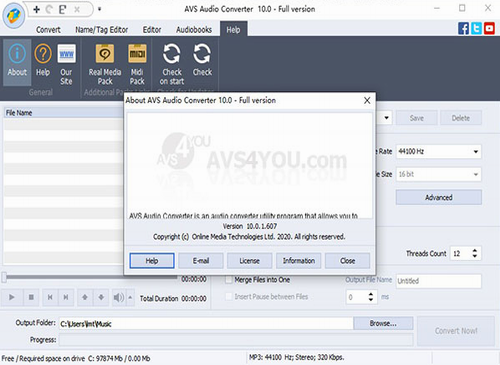Click Convert Now! button

tap(456, 331)
